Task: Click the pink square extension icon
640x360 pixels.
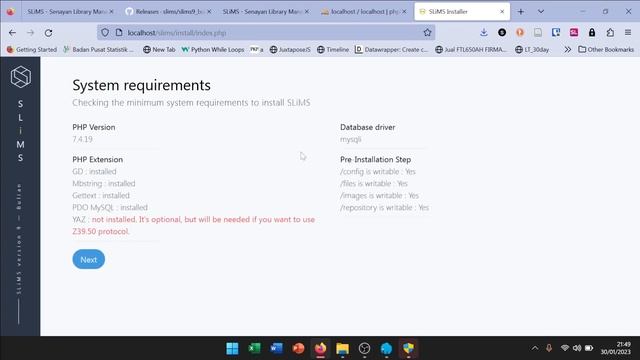Action: coord(574,33)
